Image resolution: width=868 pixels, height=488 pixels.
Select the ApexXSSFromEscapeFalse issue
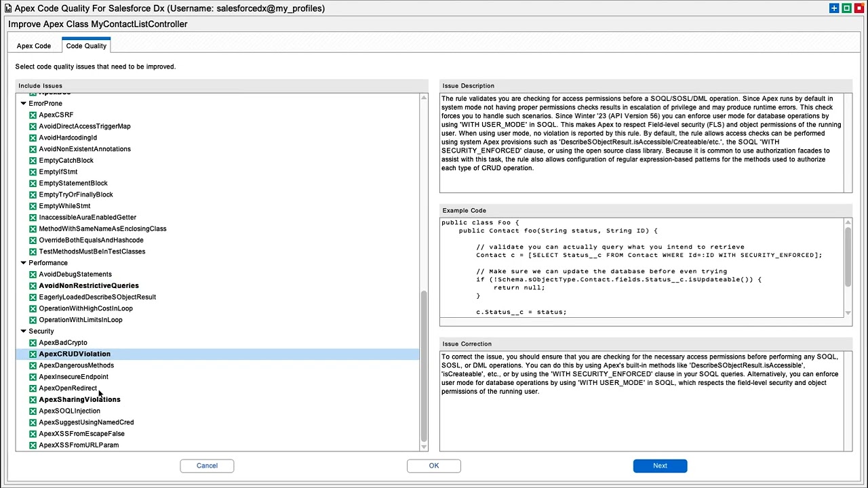[x=81, y=434]
